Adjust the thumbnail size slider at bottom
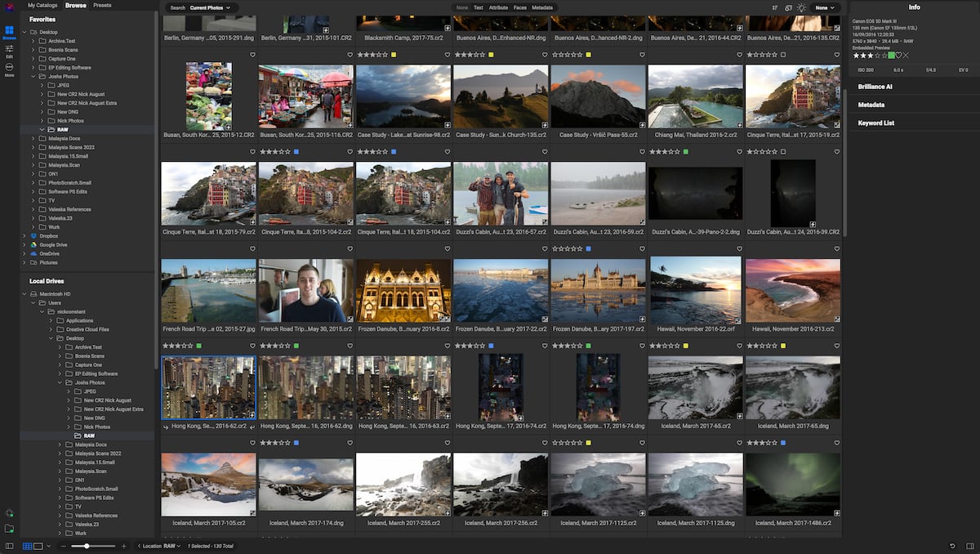The width and height of the screenshot is (980, 554). (87, 546)
